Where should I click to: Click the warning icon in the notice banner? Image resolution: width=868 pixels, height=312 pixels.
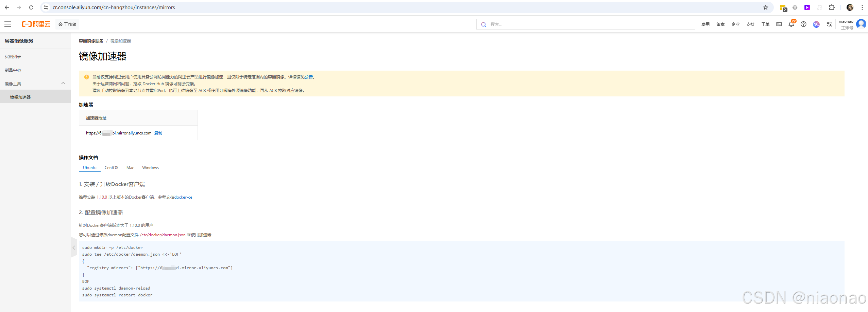[86, 77]
